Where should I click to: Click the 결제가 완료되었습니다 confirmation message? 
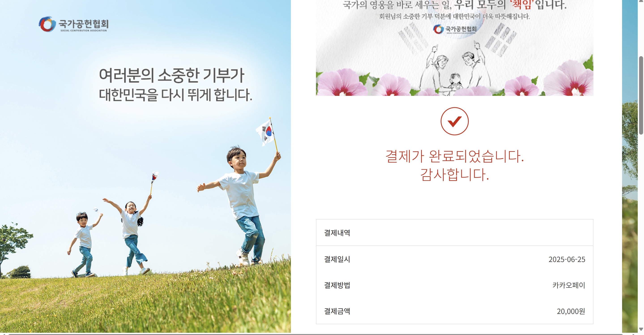pyautogui.click(x=454, y=156)
